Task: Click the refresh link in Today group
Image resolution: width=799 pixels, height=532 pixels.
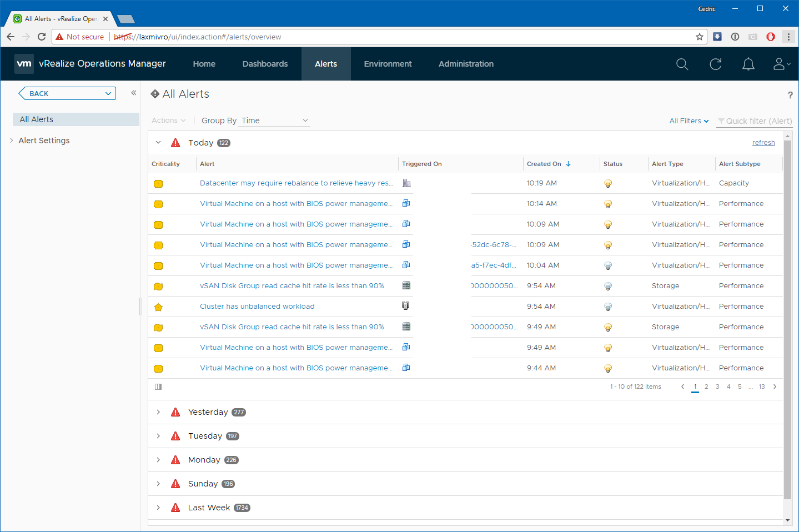Action: (x=763, y=143)
